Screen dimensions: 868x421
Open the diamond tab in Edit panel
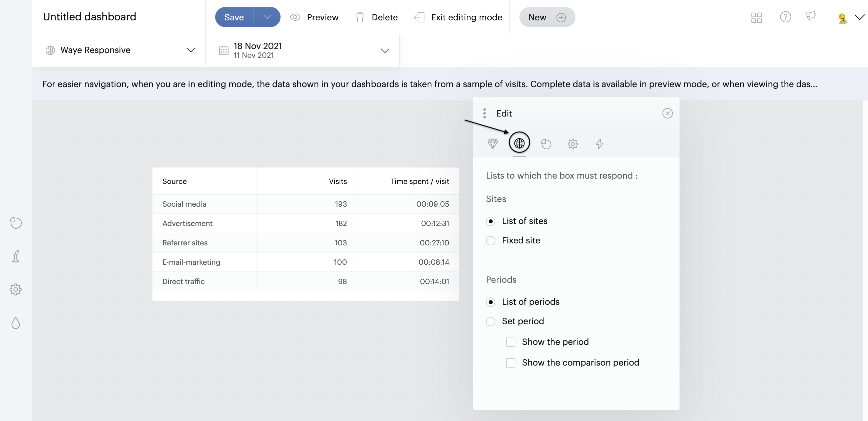tap(492, 144)
